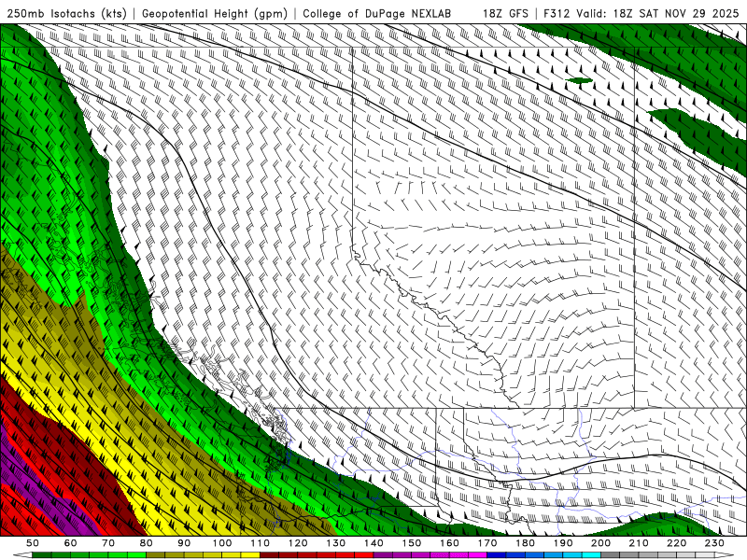The height and width of the screenshot is (560, 747).
Task: Click the "250mb Isotachs (kts)" title text
Action: (x=65, y=13)
